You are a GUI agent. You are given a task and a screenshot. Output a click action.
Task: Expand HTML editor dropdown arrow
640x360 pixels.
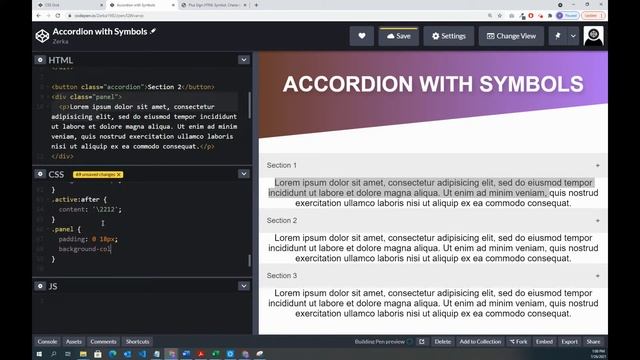point(244,60)
